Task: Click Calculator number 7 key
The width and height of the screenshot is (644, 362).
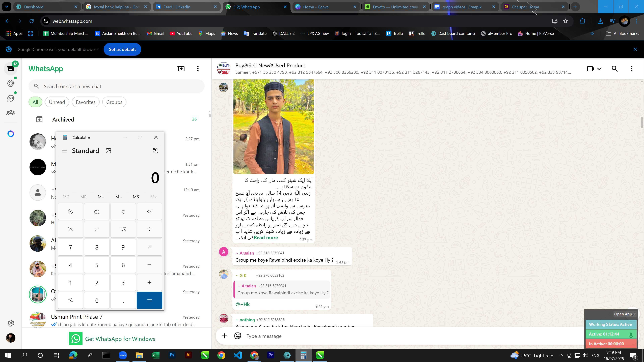Action: pos(70,247)
